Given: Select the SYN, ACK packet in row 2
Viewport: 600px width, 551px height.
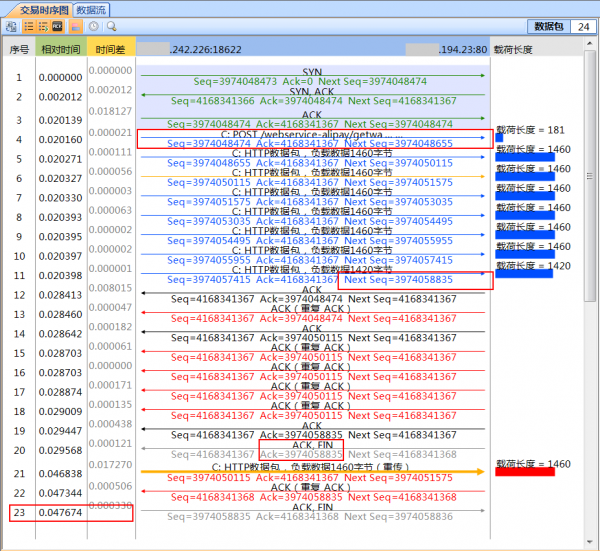Looking at the screenshot, I should 313,96.
